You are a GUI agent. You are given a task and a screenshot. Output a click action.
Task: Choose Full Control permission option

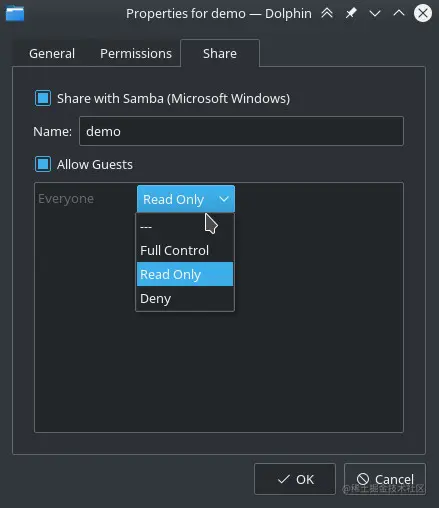pos(185,250)
